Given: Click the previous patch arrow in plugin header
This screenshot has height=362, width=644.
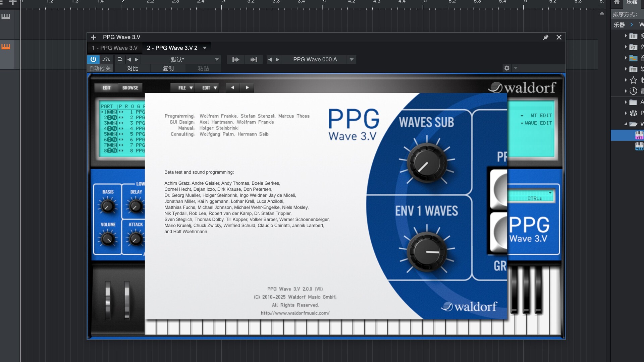Looking at the screenshot, I should 232,87.
